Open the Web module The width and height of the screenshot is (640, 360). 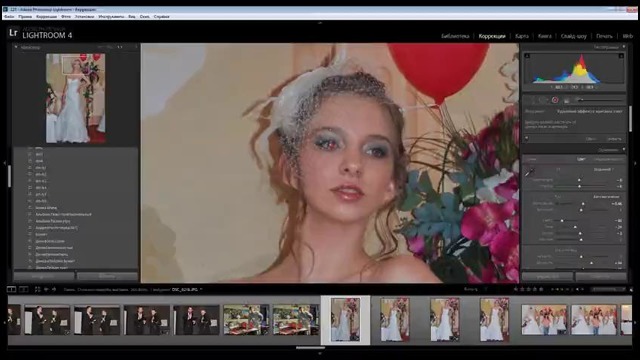(x=628, y=36)
